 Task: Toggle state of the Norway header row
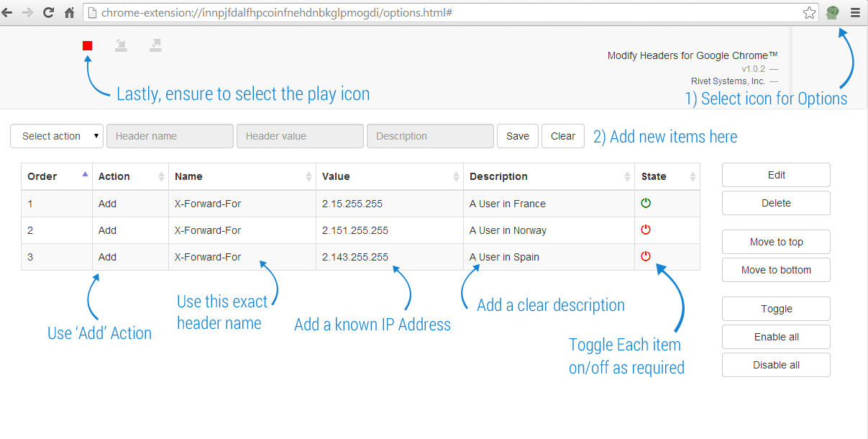(x=646, y=230)
